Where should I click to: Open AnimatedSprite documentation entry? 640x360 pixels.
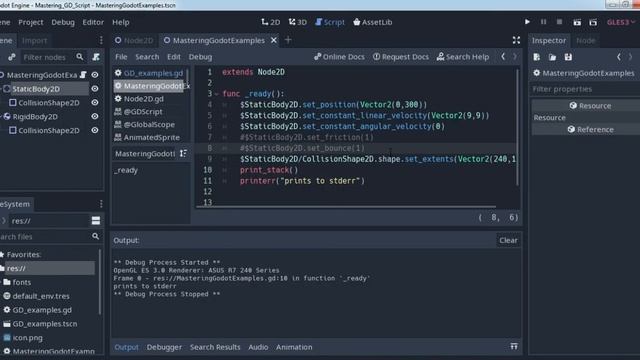pos(151,138)
